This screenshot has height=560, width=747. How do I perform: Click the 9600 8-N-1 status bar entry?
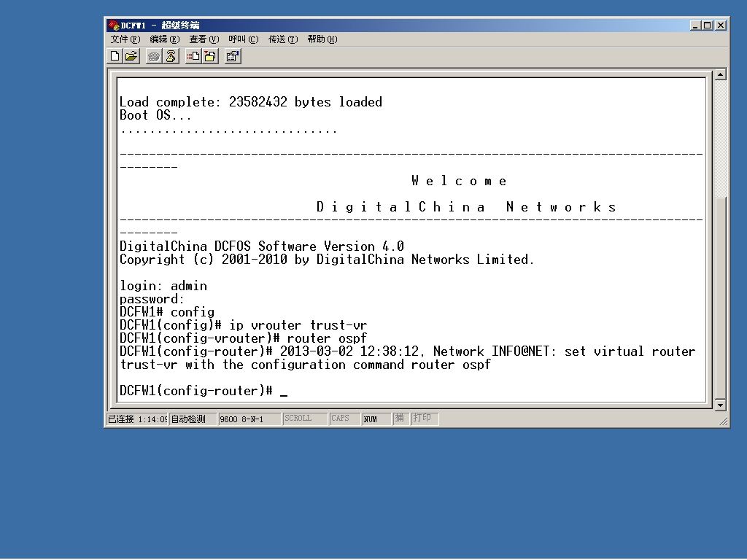coord(249,419)
